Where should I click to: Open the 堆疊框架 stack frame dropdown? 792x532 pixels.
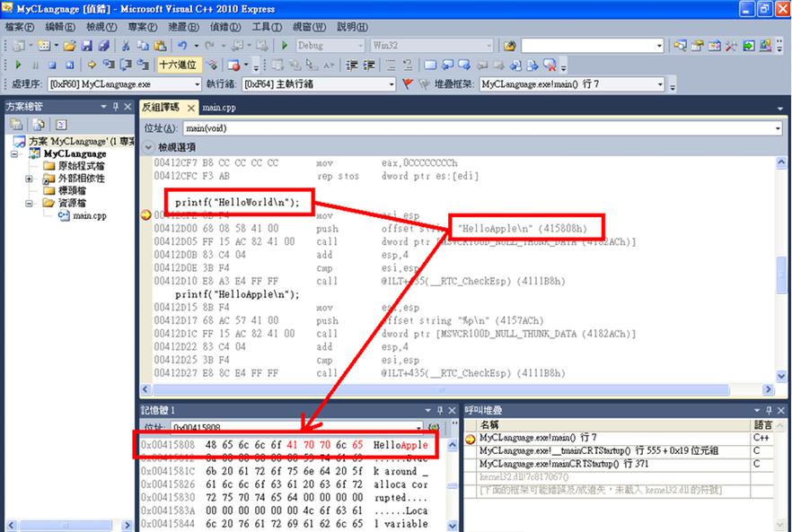[x=660, y=84]
